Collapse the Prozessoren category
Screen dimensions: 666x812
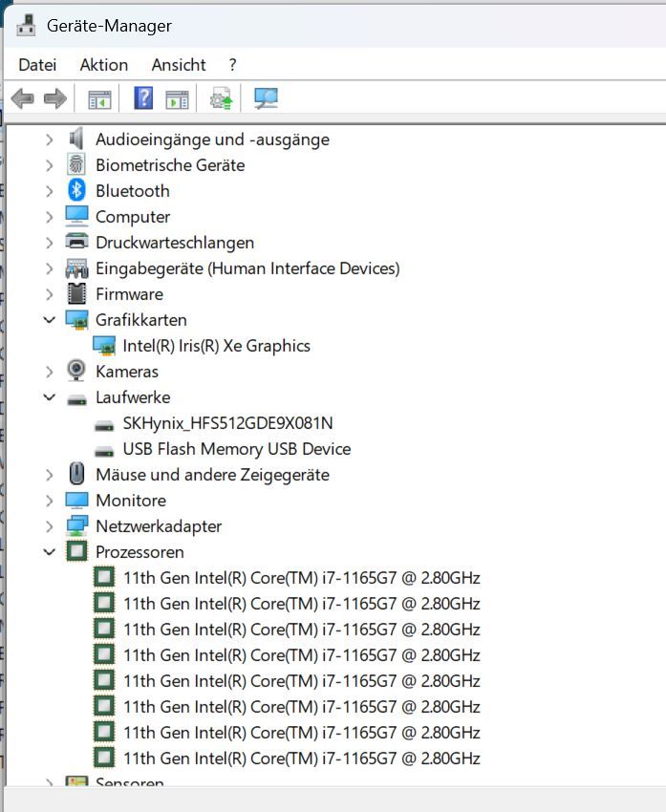pyautogui.click(x=50, y=552)
